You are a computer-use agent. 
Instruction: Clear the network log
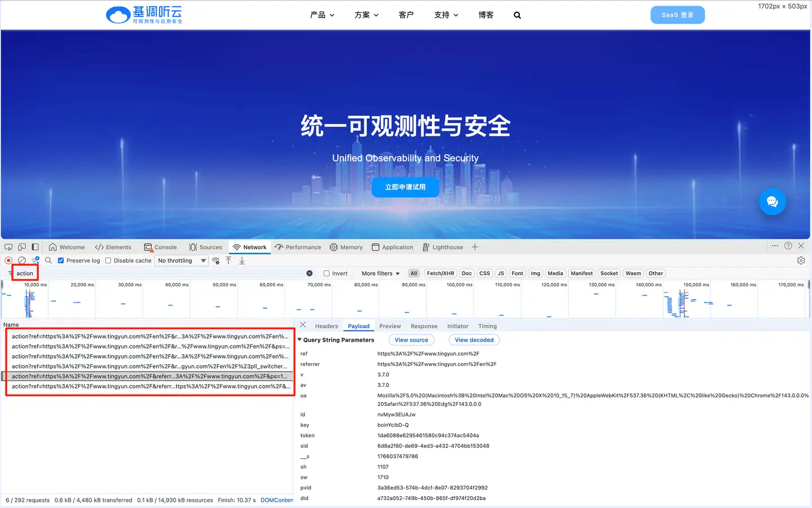(22, 260)
